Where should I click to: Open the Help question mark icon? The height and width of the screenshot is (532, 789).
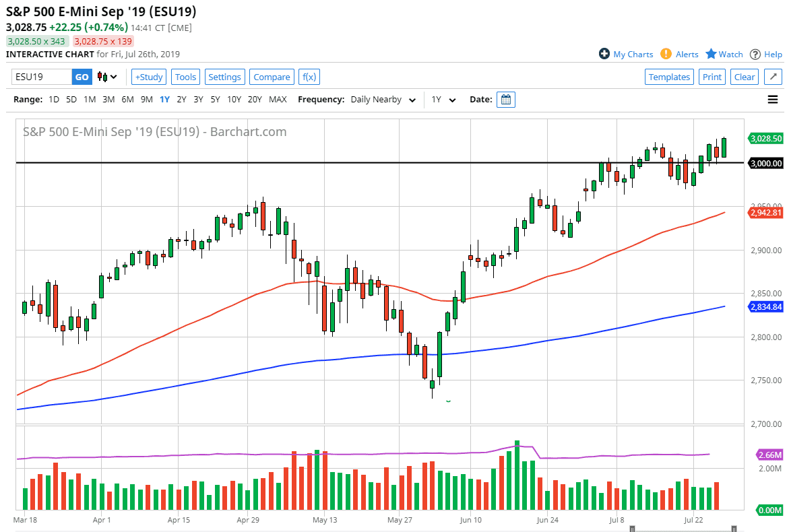point(756,54)
